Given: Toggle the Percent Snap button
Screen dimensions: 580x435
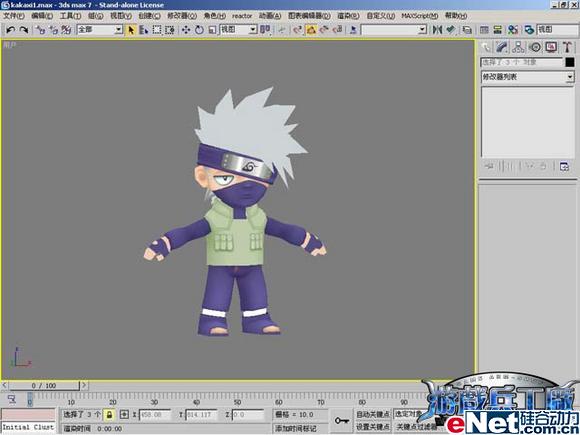Looking at the screenshot, I should 324,30.
